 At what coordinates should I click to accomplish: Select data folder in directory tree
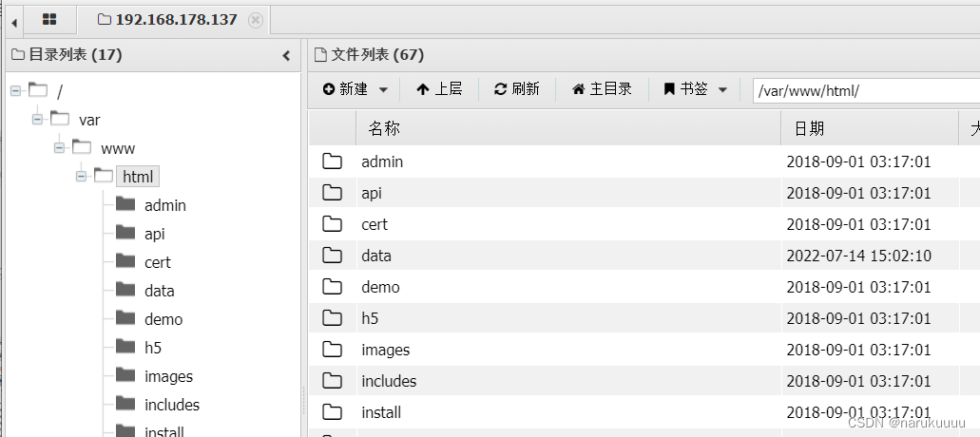(160, 291)
